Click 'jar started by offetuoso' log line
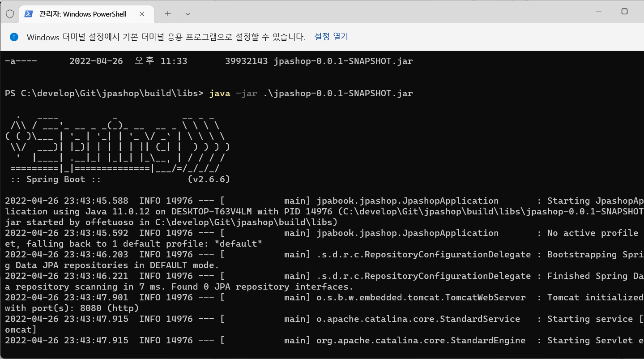 coord(171,222)
